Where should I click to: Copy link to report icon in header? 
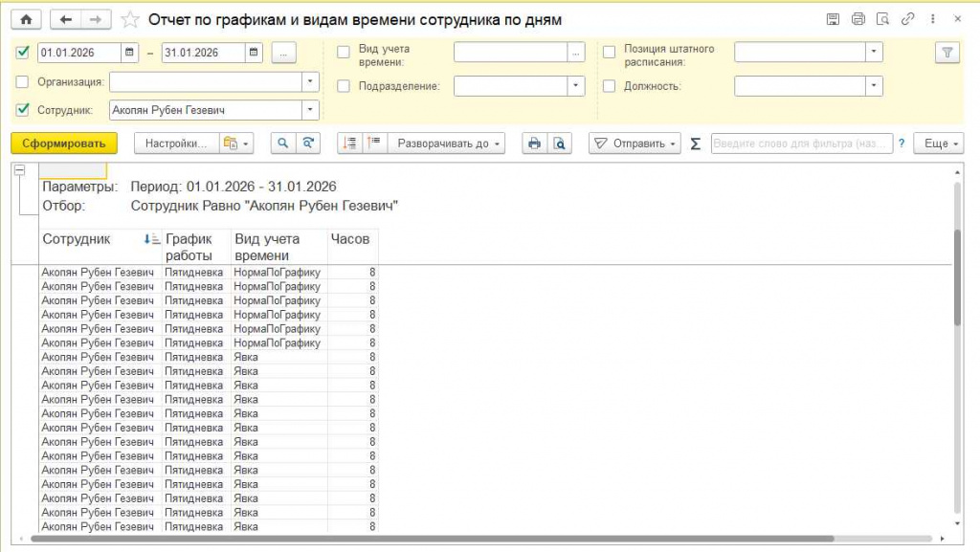[907, 19]
